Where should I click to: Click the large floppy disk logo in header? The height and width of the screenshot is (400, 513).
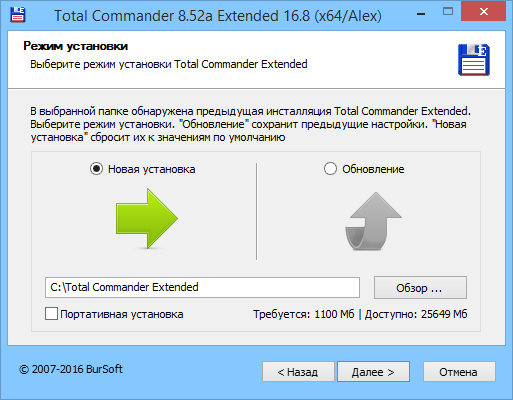click(x=473, y=60)
